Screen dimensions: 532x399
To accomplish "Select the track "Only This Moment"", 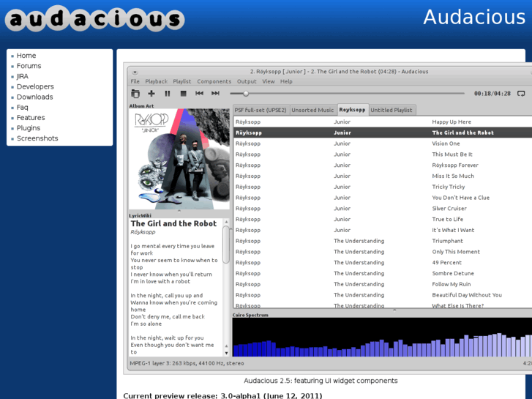I will point(383,252).
